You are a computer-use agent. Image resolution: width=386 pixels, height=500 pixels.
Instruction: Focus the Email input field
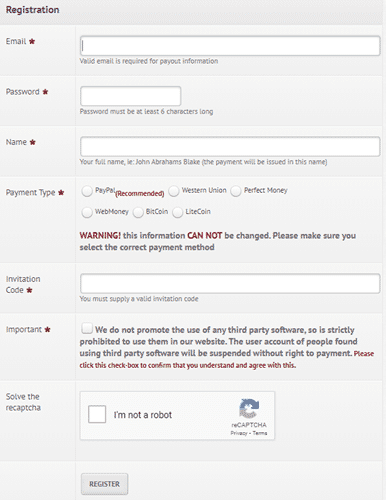(230, 46)
